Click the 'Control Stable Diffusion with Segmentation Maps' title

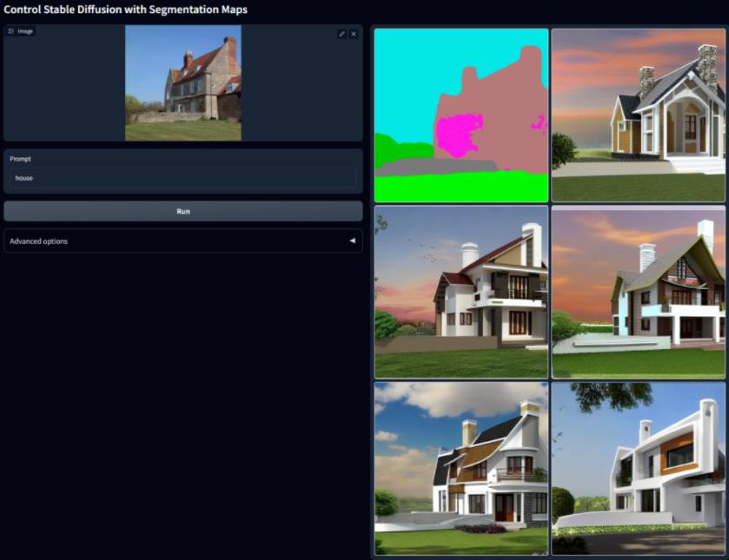tap(125, 10)
